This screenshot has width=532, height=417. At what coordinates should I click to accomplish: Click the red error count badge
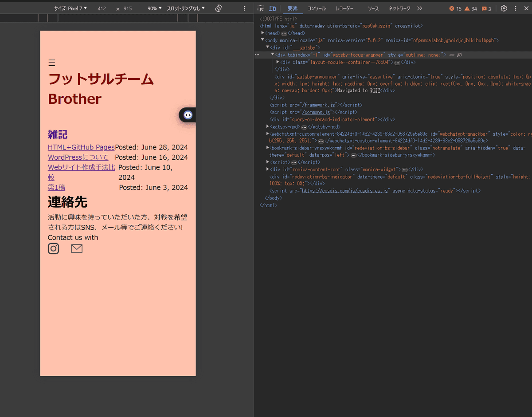pyautogui.click(x=455, y=8)
